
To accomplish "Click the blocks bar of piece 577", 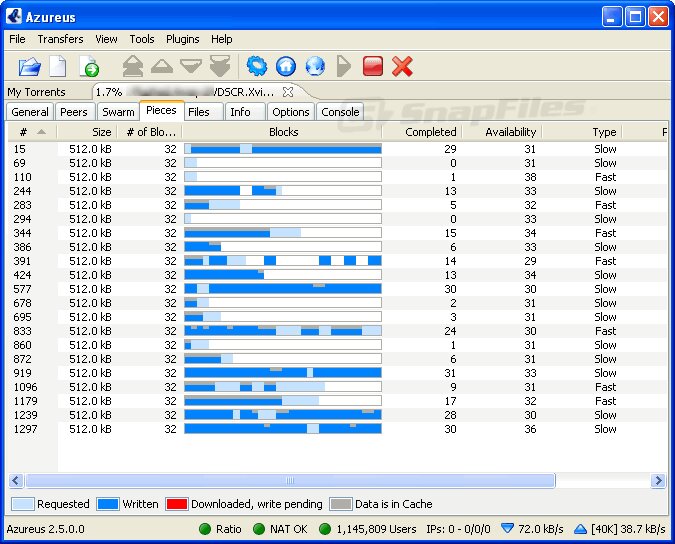I will click(283, 289).
